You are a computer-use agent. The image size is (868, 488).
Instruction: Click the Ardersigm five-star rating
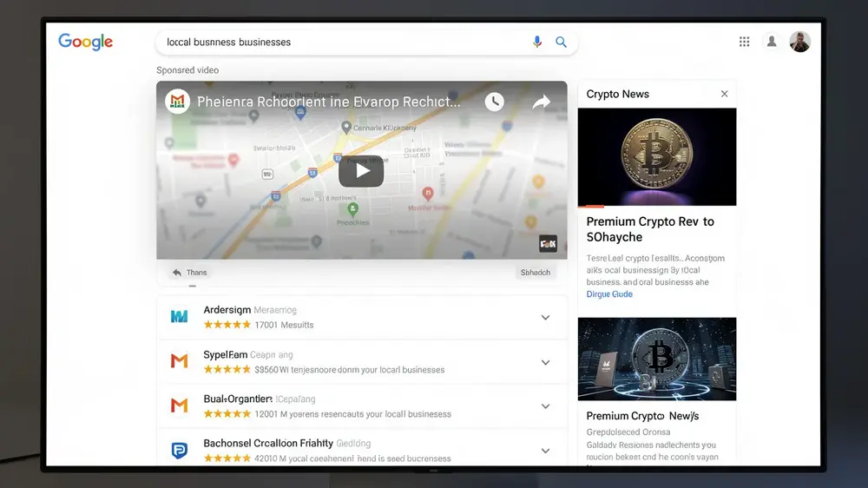(227, 325)
